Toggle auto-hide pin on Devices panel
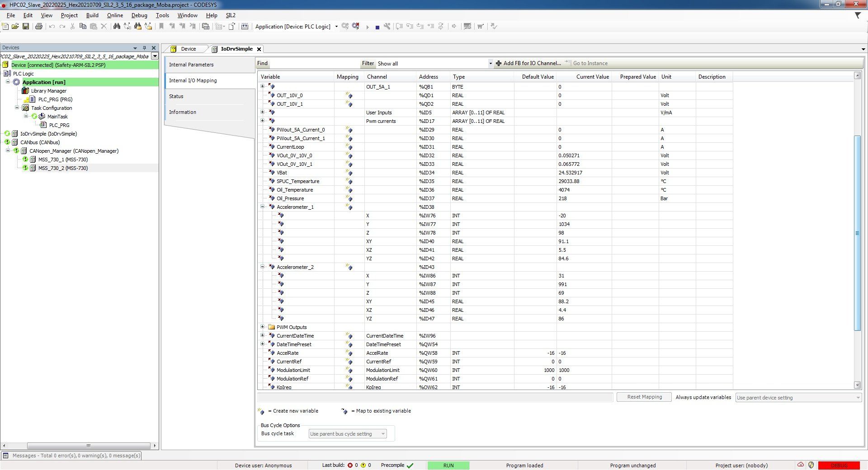 (144, 48)
